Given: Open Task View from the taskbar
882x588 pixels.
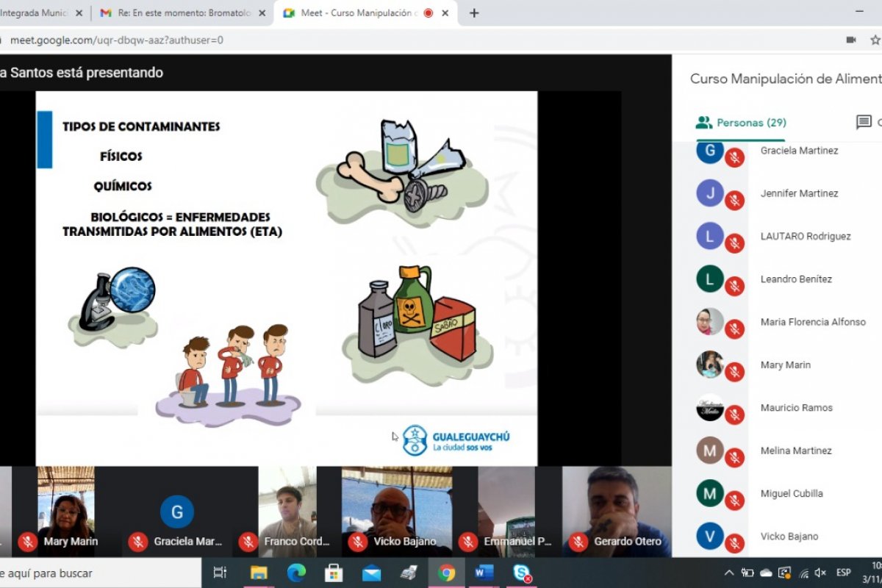Looking at the screenshot, I should 219,573.
